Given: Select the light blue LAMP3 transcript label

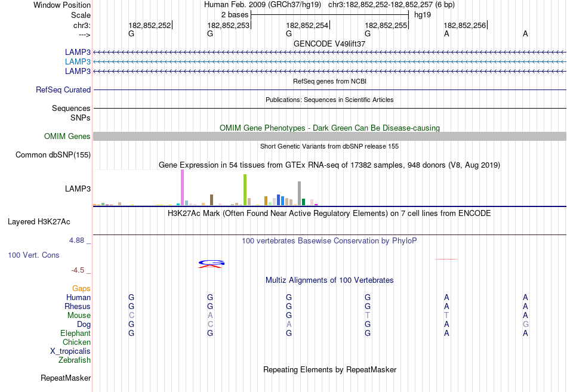Looking at the screenshot, I should [78, 61].
